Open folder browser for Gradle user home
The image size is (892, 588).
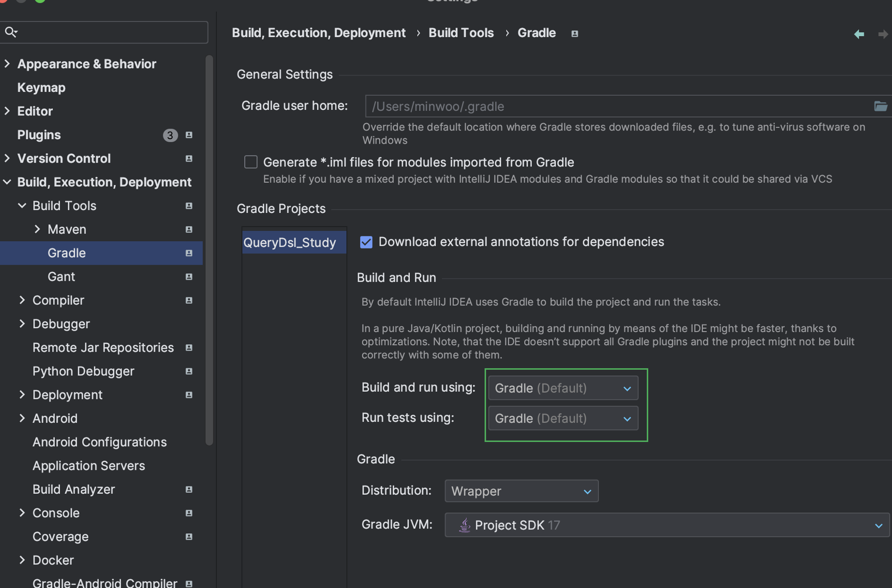[x=881, y=106]
